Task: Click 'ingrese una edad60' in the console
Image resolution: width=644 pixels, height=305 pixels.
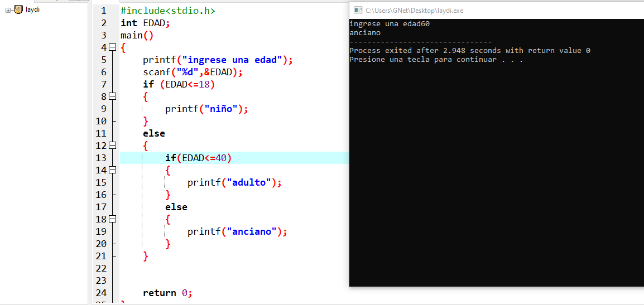Action: [390, 24]
